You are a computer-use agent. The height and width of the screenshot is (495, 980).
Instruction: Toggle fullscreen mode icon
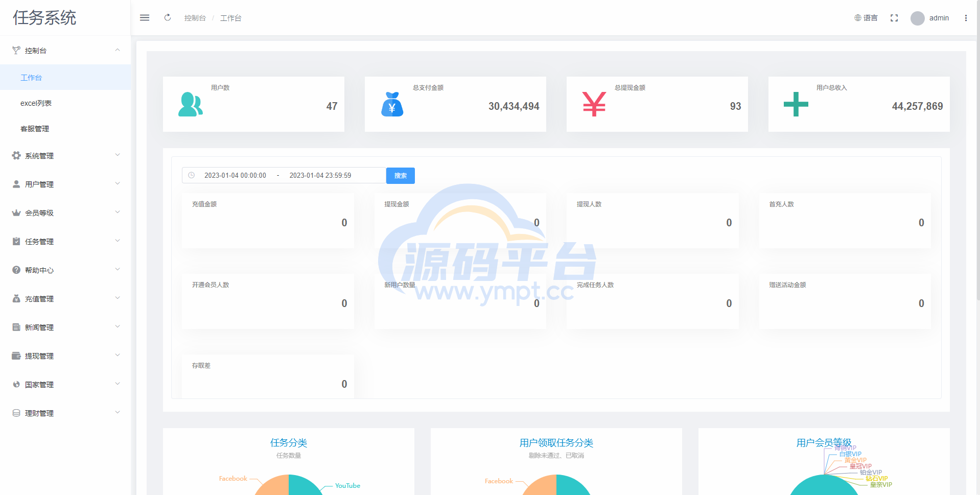point(894,18)
